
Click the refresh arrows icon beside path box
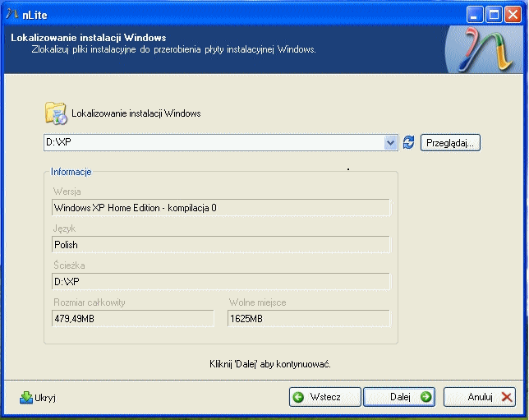408,142
